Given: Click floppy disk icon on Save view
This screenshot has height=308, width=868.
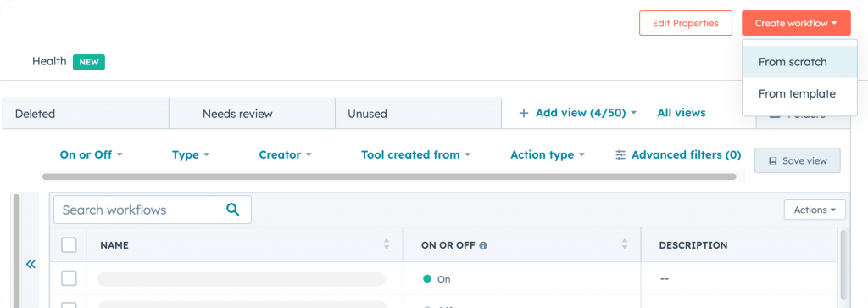Looking at the screenshot, I should pos(773,161).
